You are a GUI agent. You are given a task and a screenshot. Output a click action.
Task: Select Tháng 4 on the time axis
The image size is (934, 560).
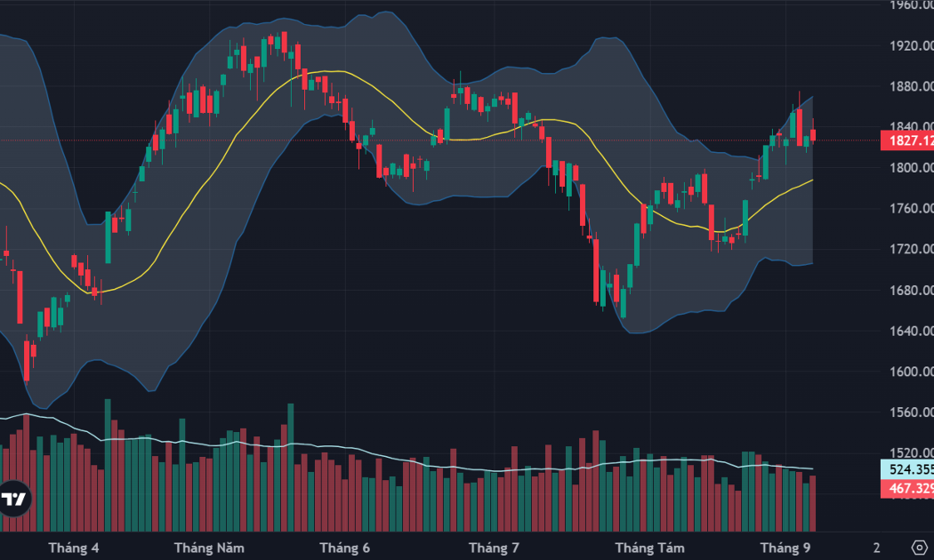(x=74, y=548)
